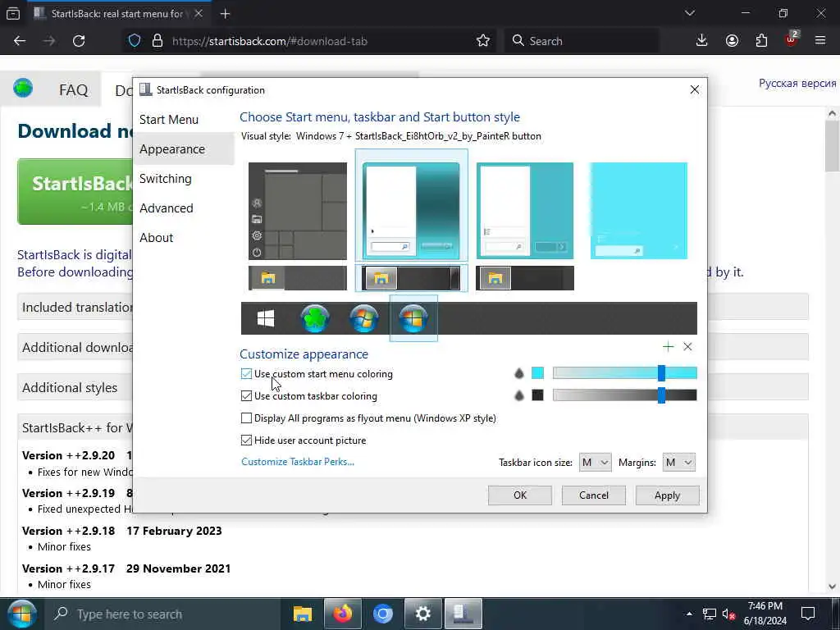Open Firefox account icon
Viewport: 840px width, 630px height.
pyautogui.click(x=732, y=41)
